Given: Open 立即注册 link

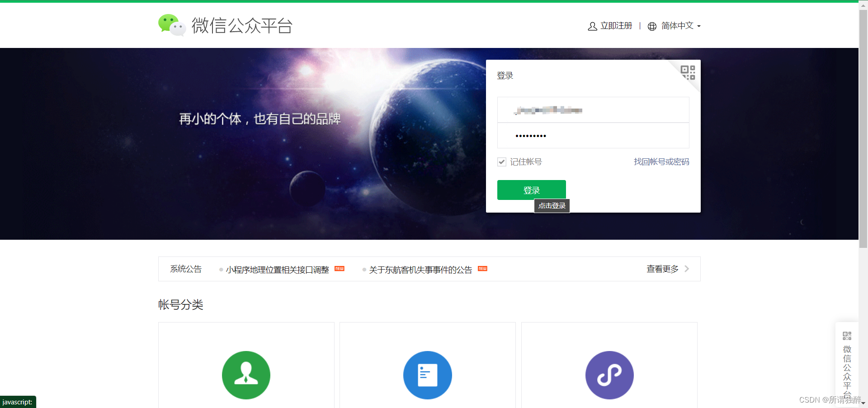Looking at the screenshot, I should (x=616, y=26).
